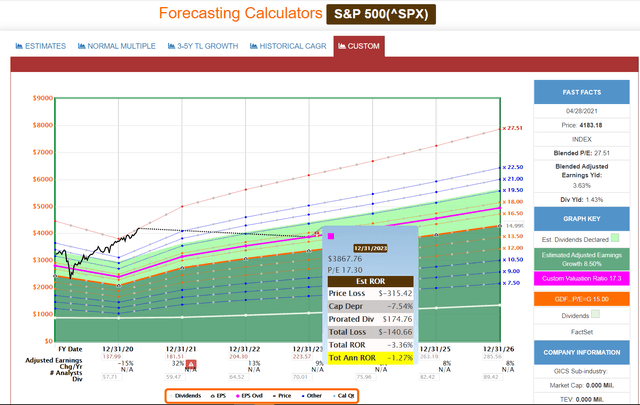Viewport: 640px width, 405px height.
Task: Switch to the NORMAL MULTIPLE tab
Action: pos(117,46)
